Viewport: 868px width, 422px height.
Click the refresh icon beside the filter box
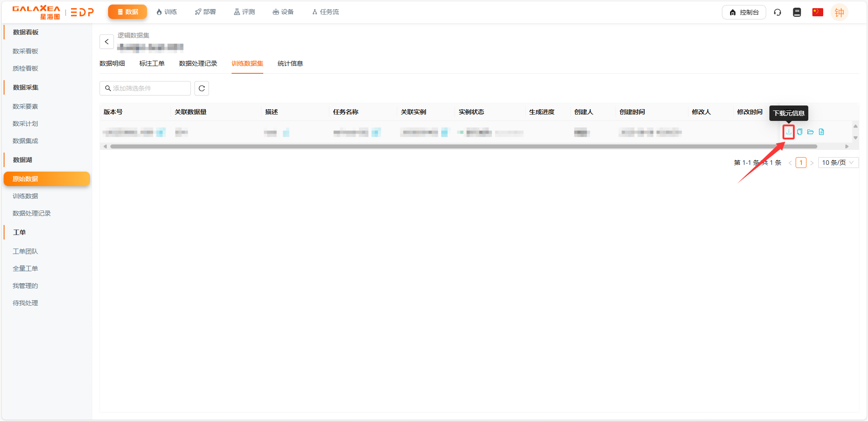202,88
